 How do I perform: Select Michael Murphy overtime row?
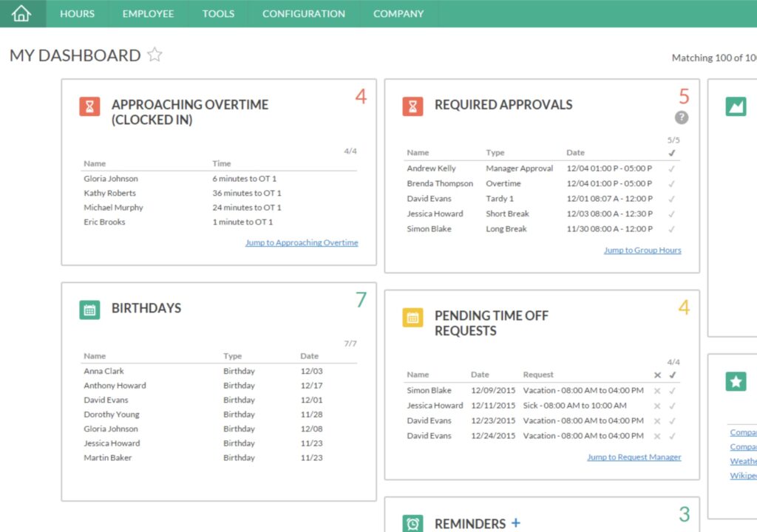[219, 208]
